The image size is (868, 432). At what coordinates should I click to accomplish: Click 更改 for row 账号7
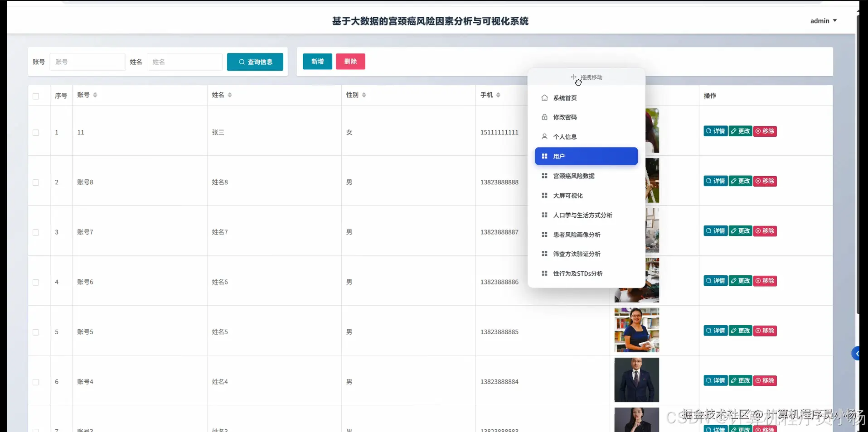[741, 231]
